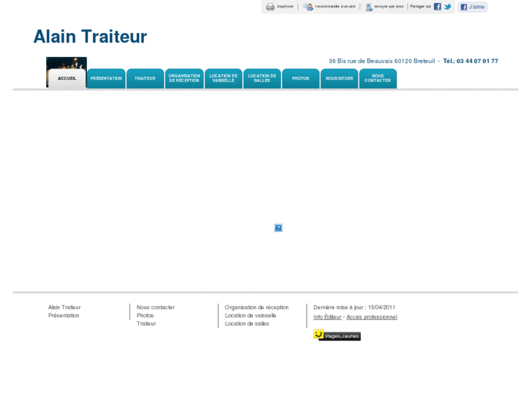The image size is (532, 399).
Task: Click the footer Présentation link
Action: (x=64, y=316)
